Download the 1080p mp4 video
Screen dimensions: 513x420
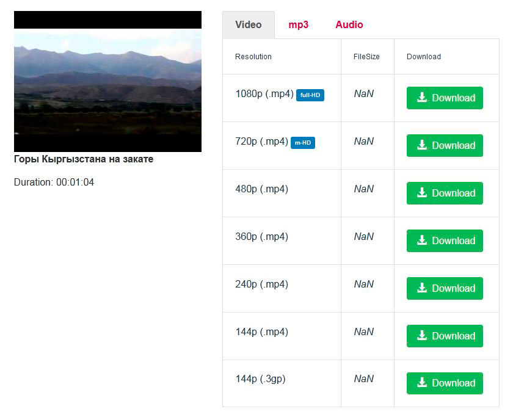tap(445, 98)
